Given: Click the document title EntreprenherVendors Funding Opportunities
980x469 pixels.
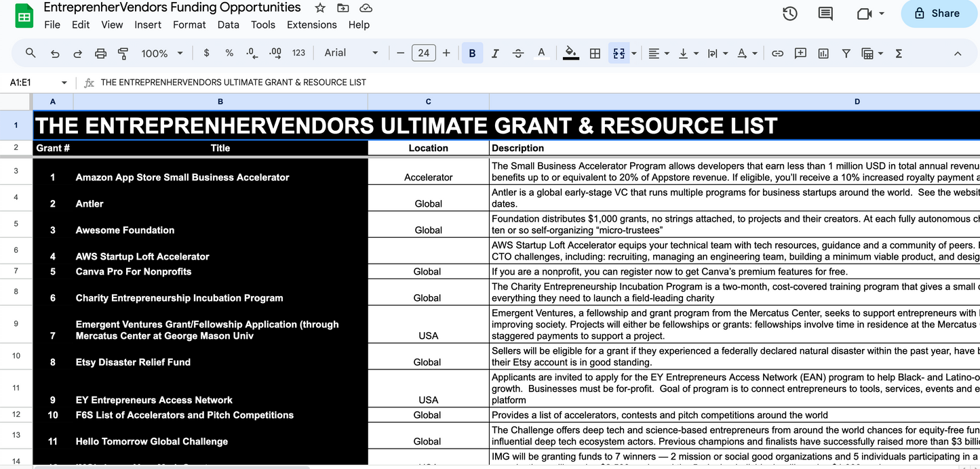Looking at the screenshot, I should click(172, 7).
